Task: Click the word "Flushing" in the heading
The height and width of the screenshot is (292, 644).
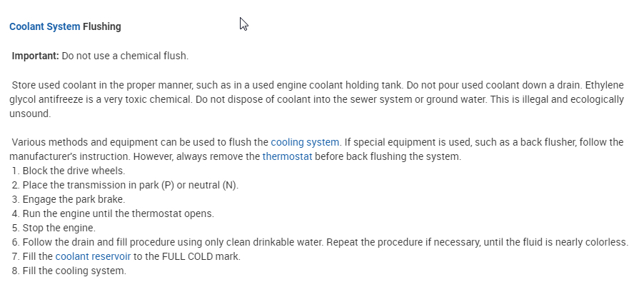Action: point(102,26)
